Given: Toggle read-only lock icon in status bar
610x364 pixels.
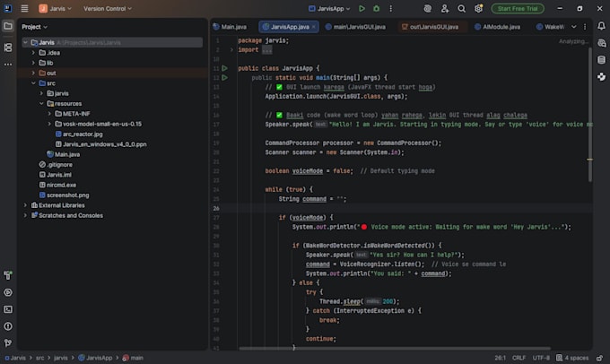Looking at the screenshot, I should [x=599, y=358].
